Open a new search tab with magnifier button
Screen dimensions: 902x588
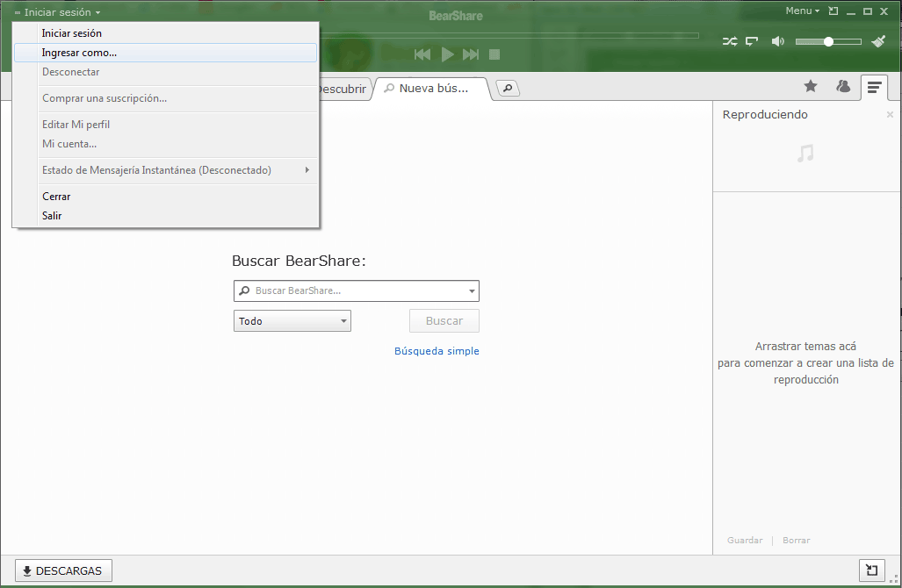(508, 89)
